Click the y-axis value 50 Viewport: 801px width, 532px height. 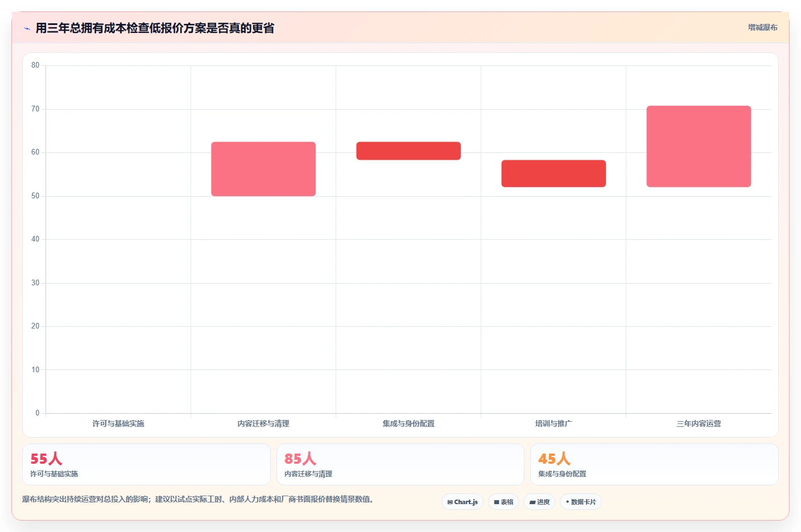[35, 196]
